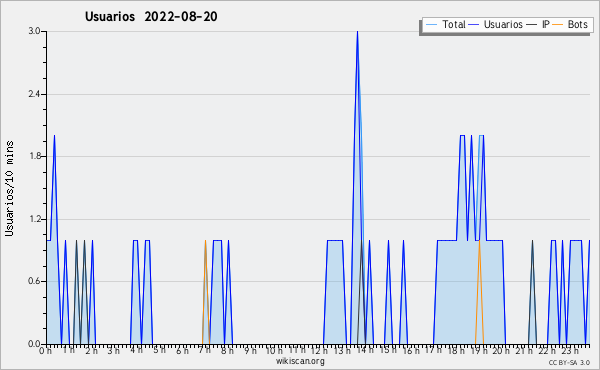This screenshot has width=600, height=370.
Task: Click the orange Bots legend line
Action: 558,25
